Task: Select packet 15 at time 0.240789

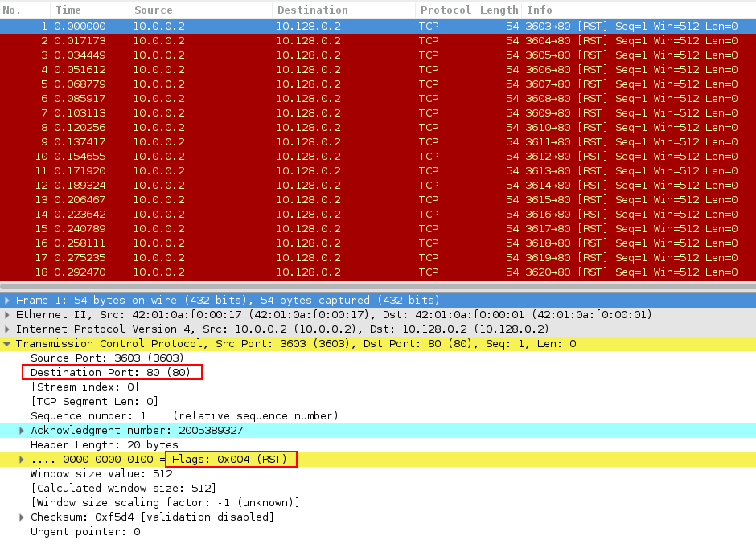Action: point(378,228)
